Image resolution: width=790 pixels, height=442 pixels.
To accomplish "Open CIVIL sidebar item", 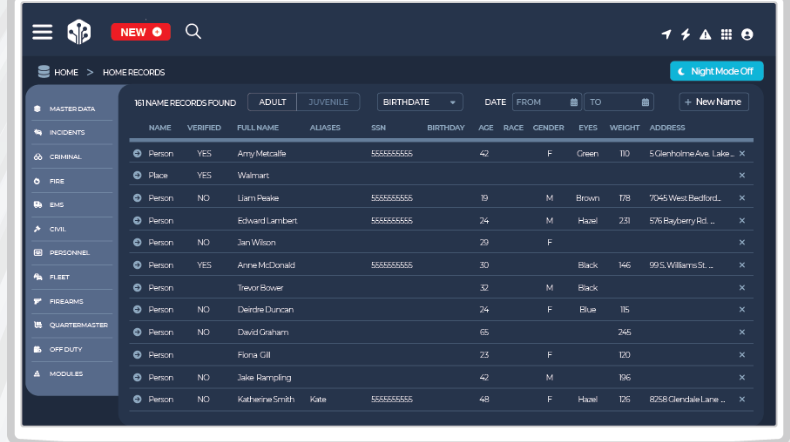I will point(72,229).
